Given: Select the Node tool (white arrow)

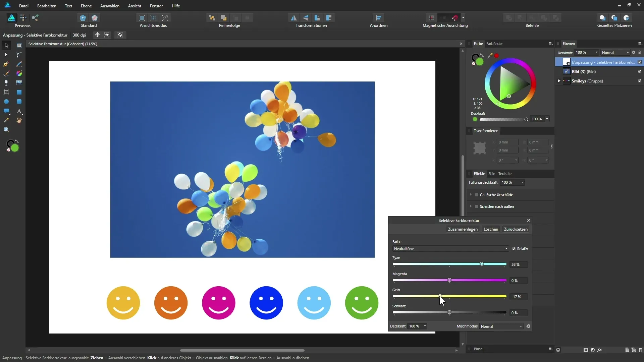Looking at the screenshot, I should tap(6, 55).
